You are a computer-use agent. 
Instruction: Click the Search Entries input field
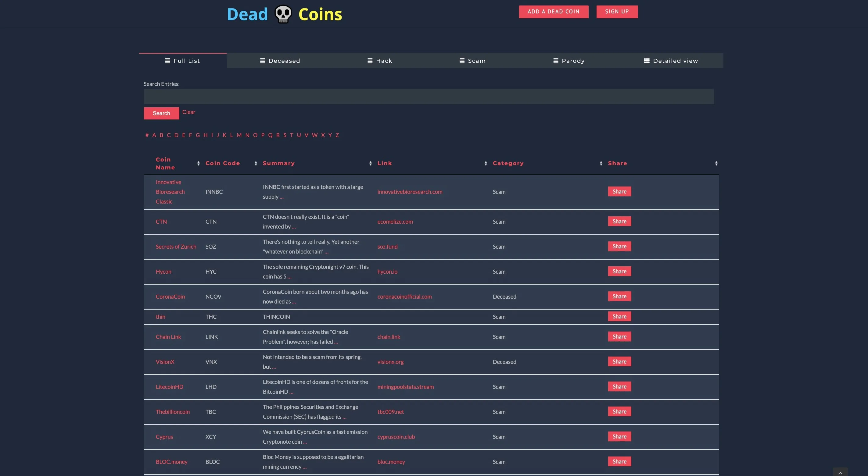(428, 96)
